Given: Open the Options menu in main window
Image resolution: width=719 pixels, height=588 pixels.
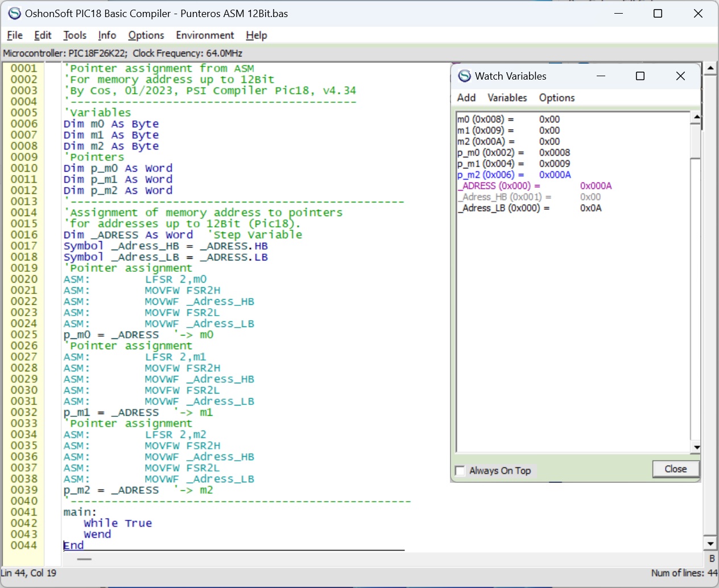Looking at the screenshot, I should [x=146, y=35].
